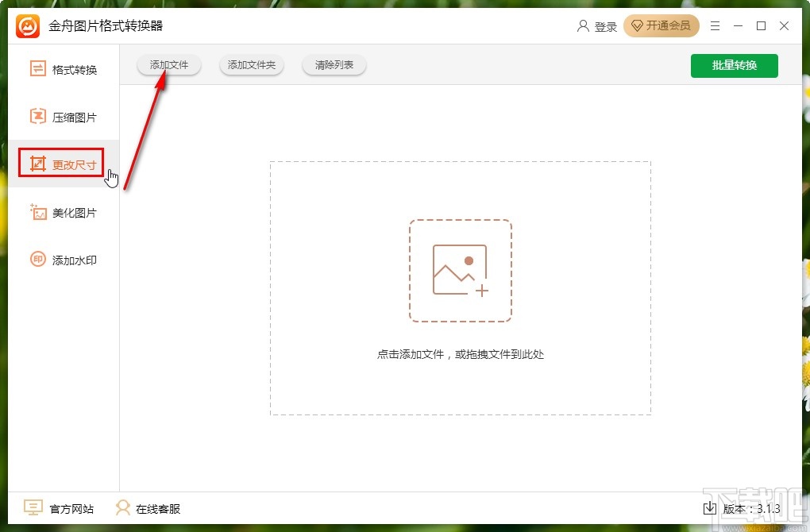810x532 pixels.
Task: Select the 格式转换 (format conversion) tool icon
Action: 37,69
